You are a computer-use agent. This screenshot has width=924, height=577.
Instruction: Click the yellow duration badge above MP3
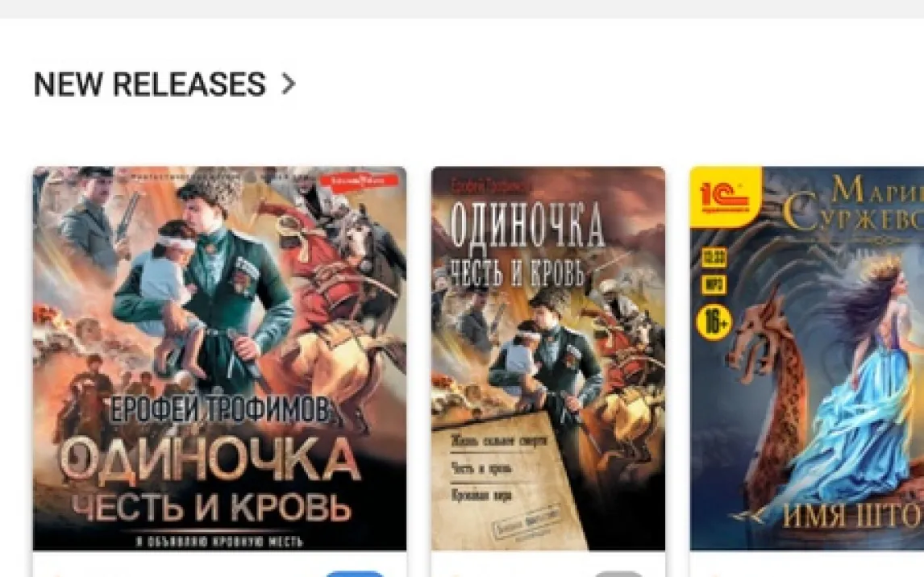pyautogui.click(x=714, y=257)
